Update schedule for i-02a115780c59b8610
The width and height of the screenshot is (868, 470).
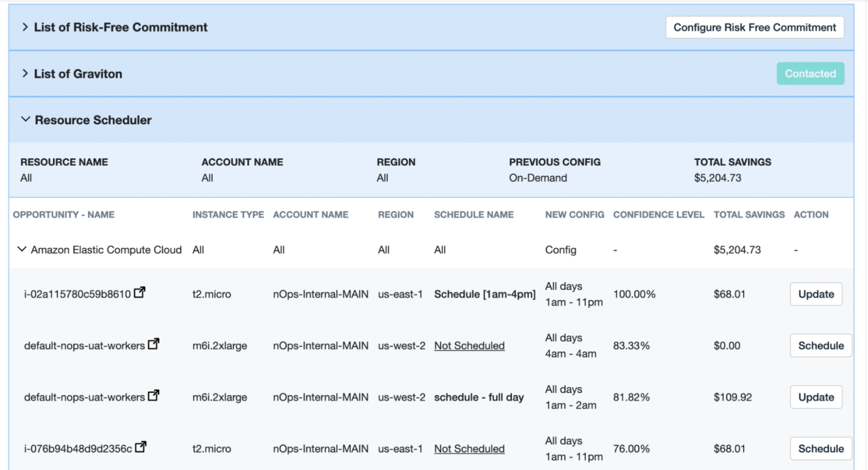coord(816,294)
